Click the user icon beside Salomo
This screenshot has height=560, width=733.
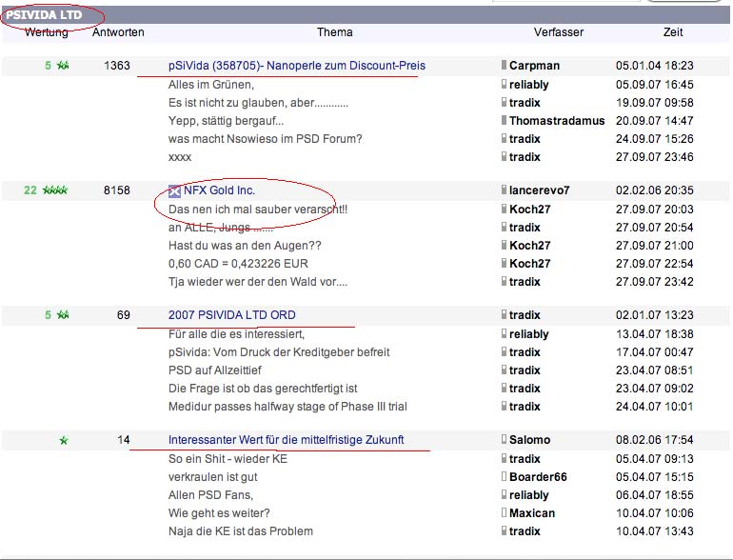tap(504, 439)
